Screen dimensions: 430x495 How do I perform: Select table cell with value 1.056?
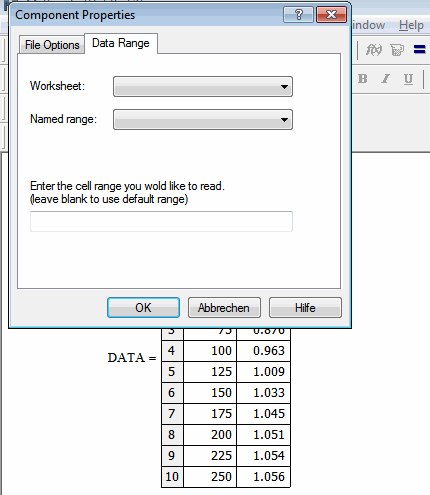tap(263, 477)
